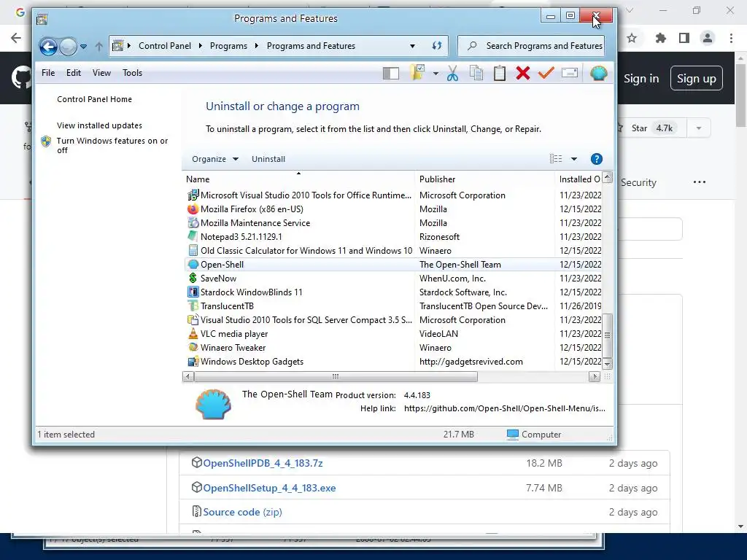Open the Edit menu

pos(74,73)
